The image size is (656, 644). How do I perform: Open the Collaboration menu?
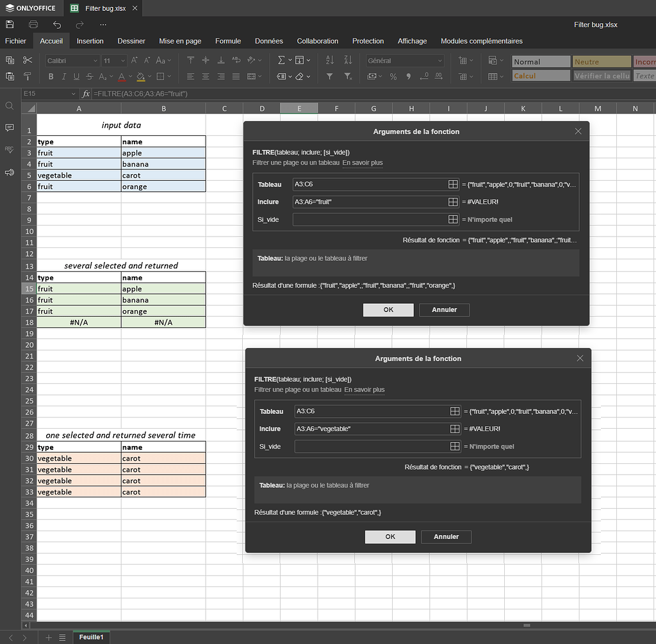[317, 40]
